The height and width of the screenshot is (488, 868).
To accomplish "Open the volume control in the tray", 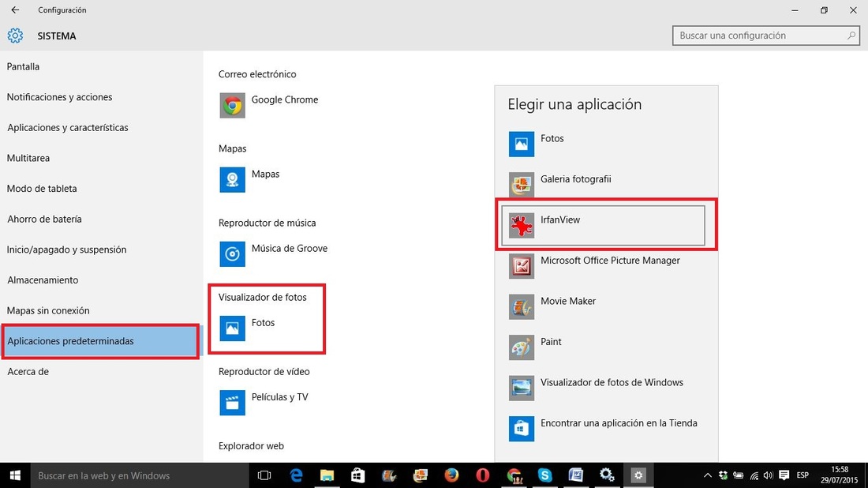I will coord(769,475).
